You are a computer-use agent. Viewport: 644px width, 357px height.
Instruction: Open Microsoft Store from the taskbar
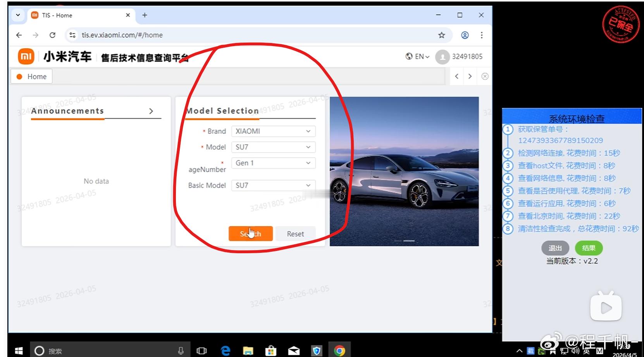point(271,351)
